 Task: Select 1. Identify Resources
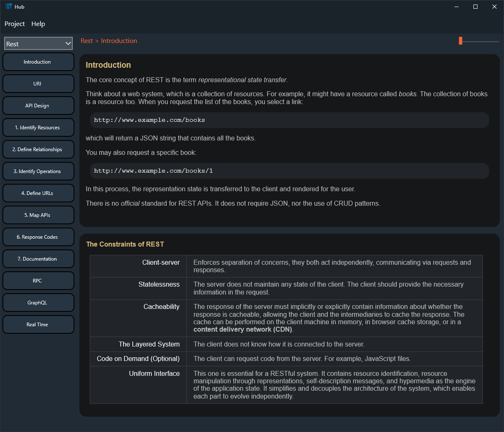click(38, 128)
